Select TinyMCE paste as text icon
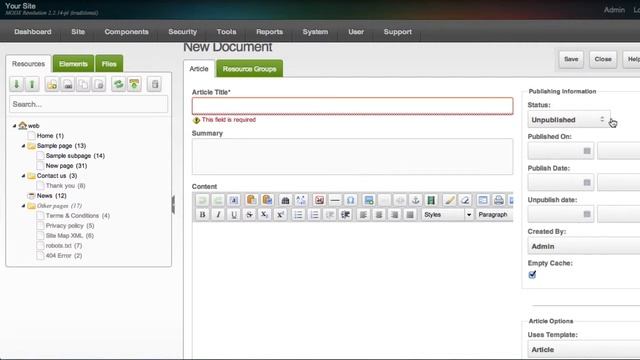The height and width of the screenshot is (360, 640). [x=251, y=200]
